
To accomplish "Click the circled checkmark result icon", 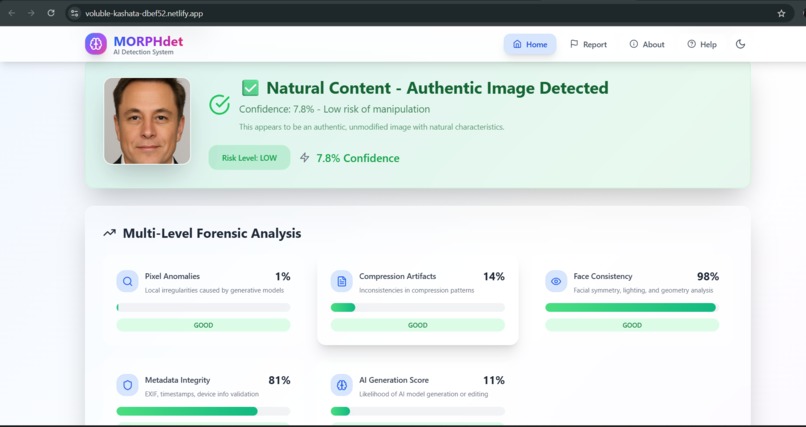I will [219, 104].
